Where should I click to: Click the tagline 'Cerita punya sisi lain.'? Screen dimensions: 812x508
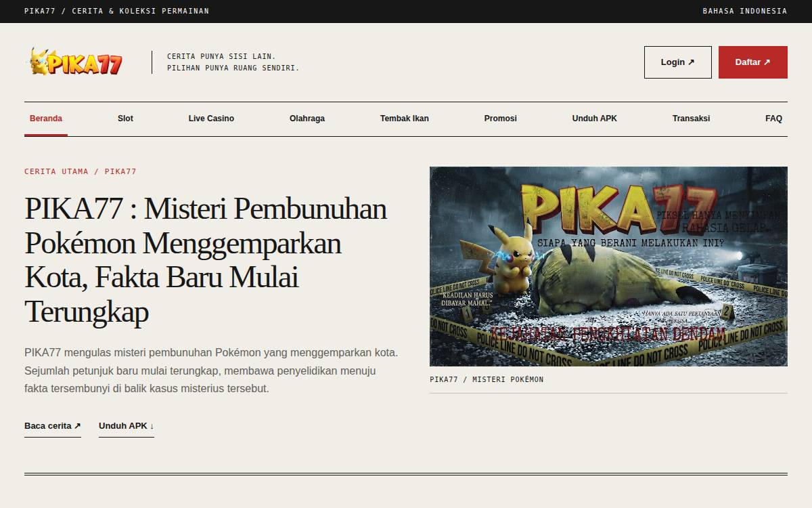tap(221, 57)
